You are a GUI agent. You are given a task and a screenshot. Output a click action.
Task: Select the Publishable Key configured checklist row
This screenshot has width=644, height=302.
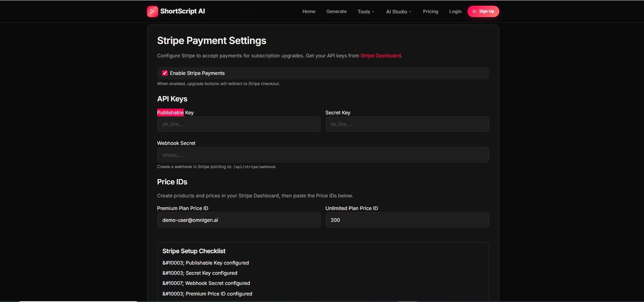pos(205,263)
